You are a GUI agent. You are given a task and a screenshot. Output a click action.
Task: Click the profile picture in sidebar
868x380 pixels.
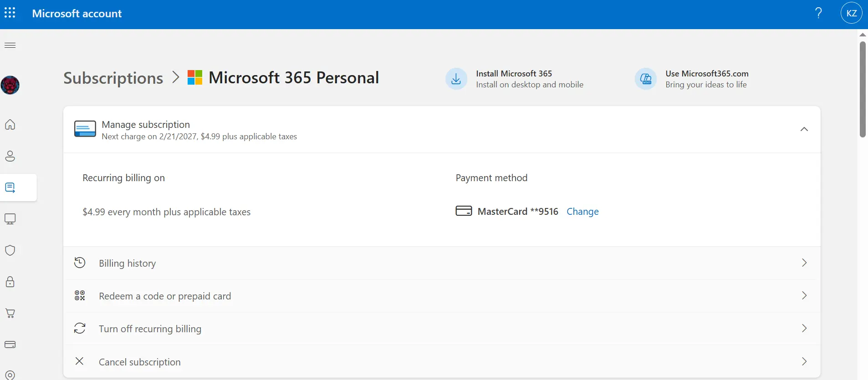(10, 85)
